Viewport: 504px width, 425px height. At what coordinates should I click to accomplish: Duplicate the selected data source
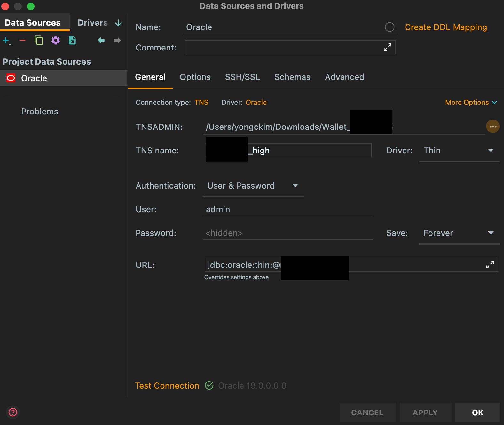point(39,40)
